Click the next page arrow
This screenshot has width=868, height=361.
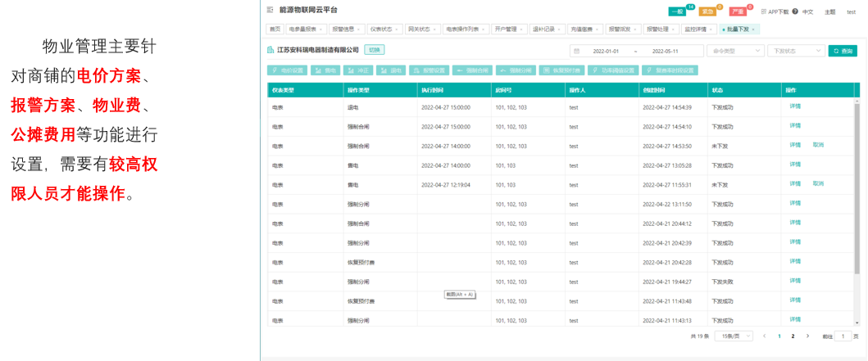(807, 336)
